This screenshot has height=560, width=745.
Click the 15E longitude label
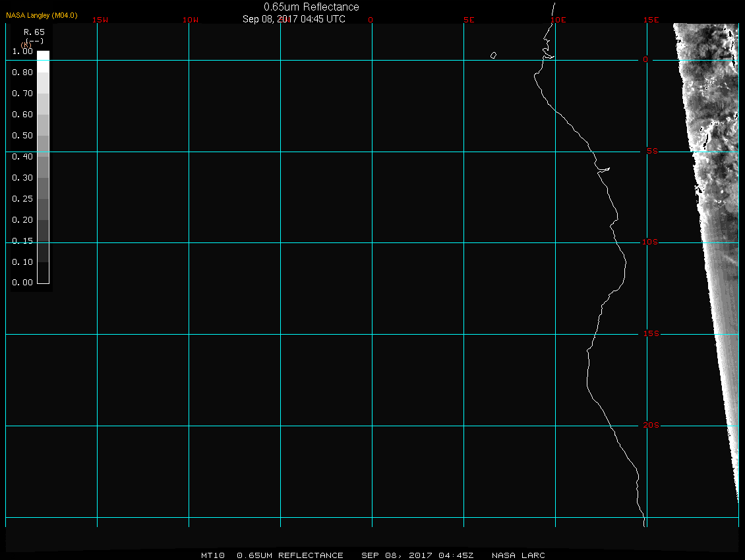tap(651, 20)
